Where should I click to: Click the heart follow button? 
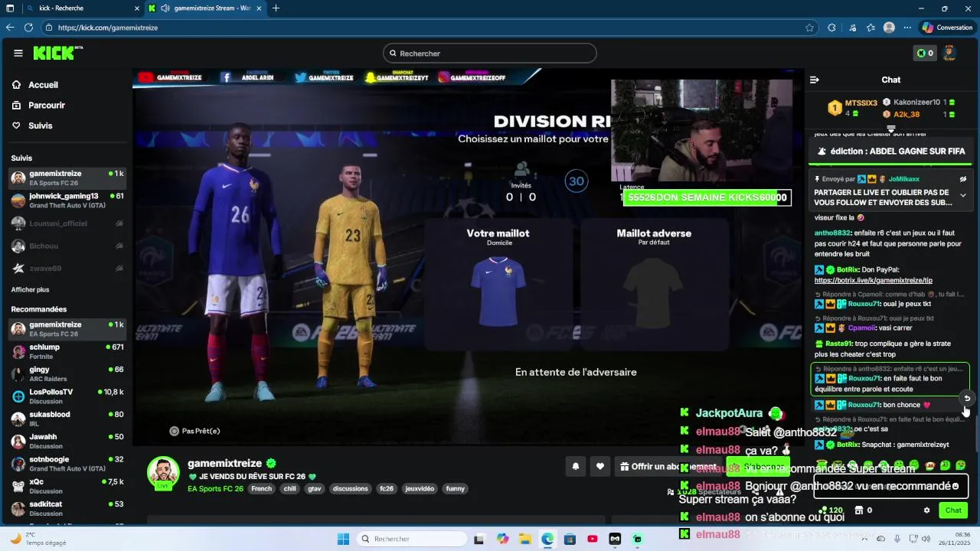click(x=600, y=466)
